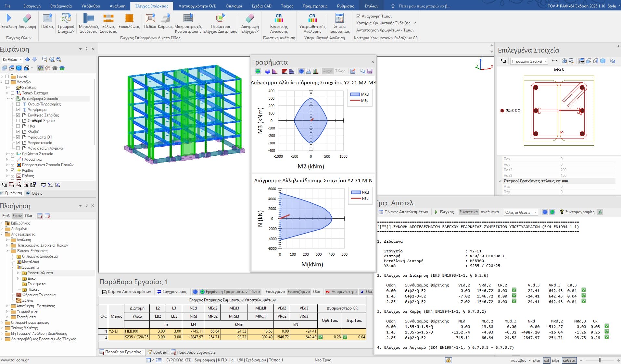Click the Συγχρονισμός button
The height and width of the screenshot is (364, 621).
(x=172, y=292)
